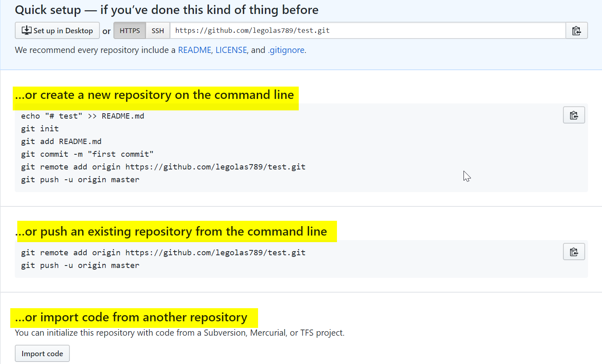Click the 'git commit -m "first commit"' line
The width and height of the screenshot is (602, 364).
(x=87, y=154)
